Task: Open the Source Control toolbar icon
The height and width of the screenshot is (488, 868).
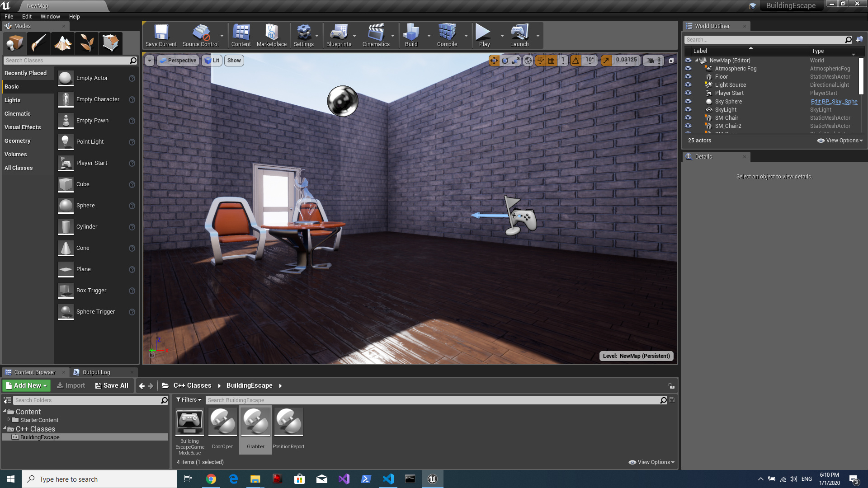Action: (200, 35)
